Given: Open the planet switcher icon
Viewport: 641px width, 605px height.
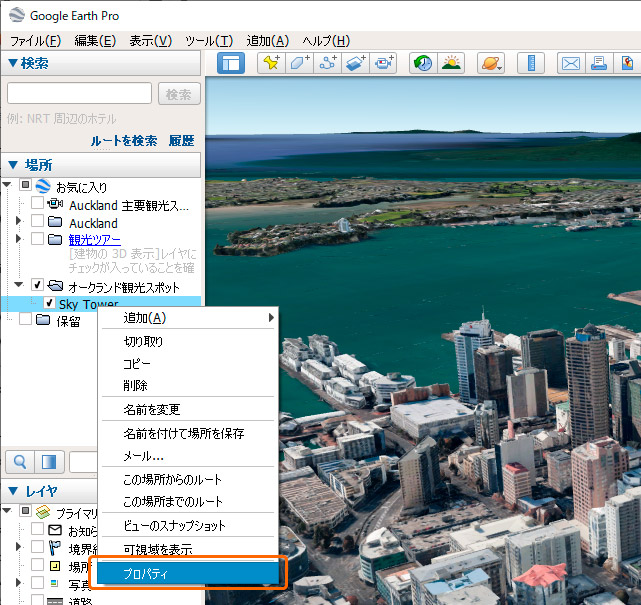Looking at the screenshot, I should point(491,63).
